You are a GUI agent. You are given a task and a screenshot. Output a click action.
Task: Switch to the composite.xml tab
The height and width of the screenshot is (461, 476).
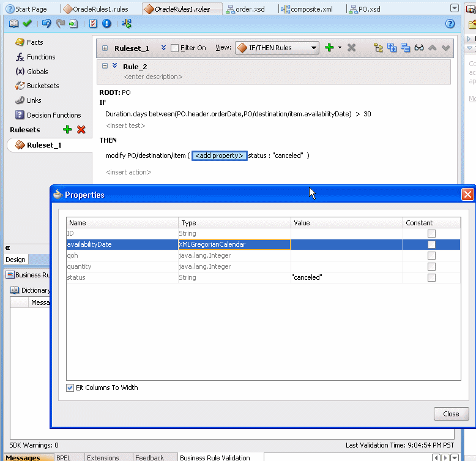point(307,9)
